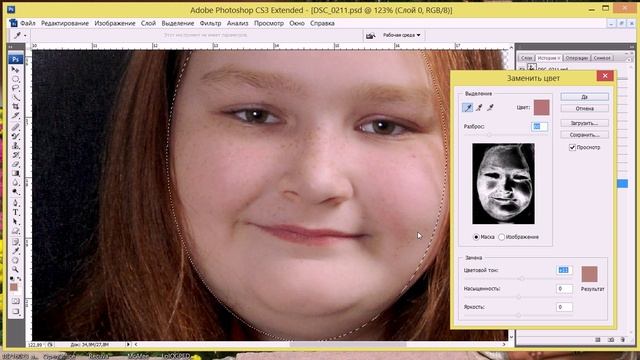Open Adobe Bridge from options bar
The image size is (640, 360).
tap(370, 36)
